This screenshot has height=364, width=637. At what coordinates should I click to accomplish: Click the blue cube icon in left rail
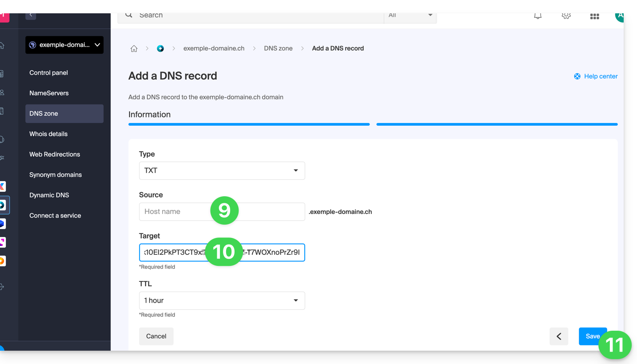pyautogui.click(x=2, y=224)
